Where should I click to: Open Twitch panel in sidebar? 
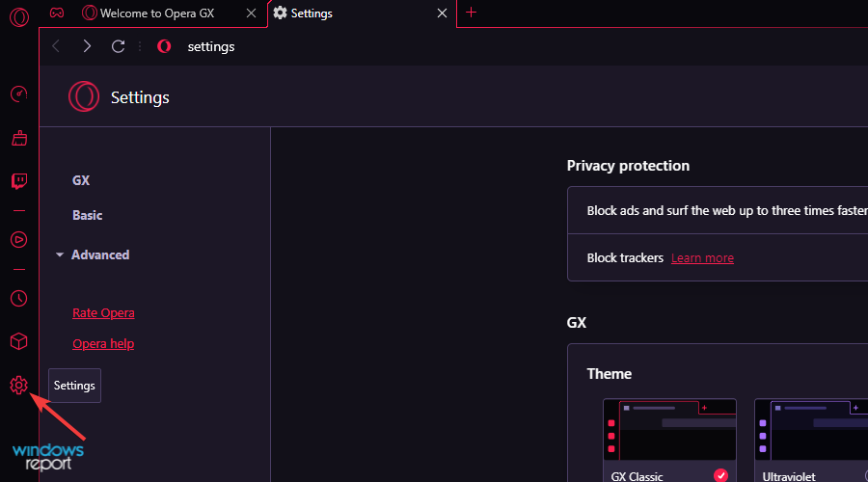19,181
